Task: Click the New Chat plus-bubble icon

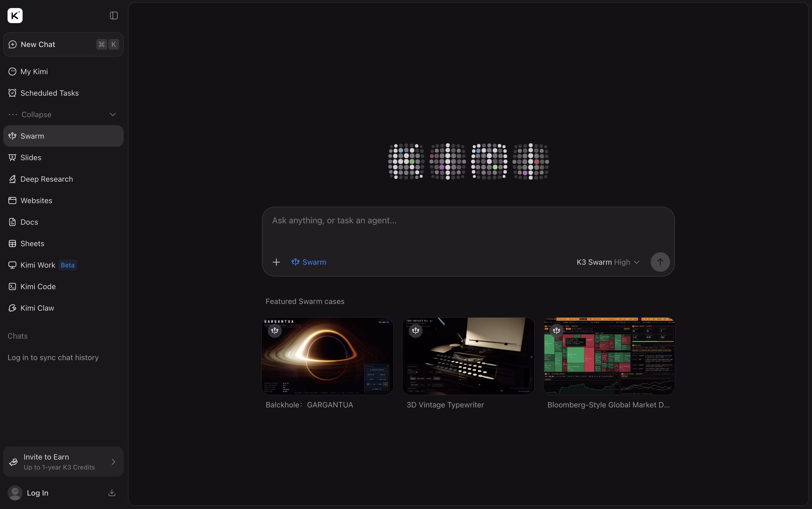Action: click(x=12, y=44)
